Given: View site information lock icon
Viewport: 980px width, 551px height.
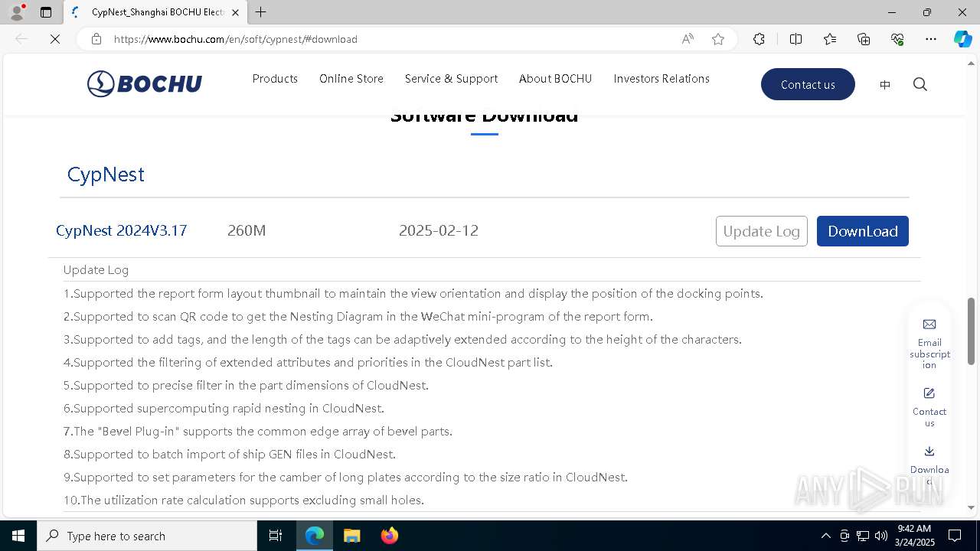Looking at the screenshot, I should (x=96, y=39).
